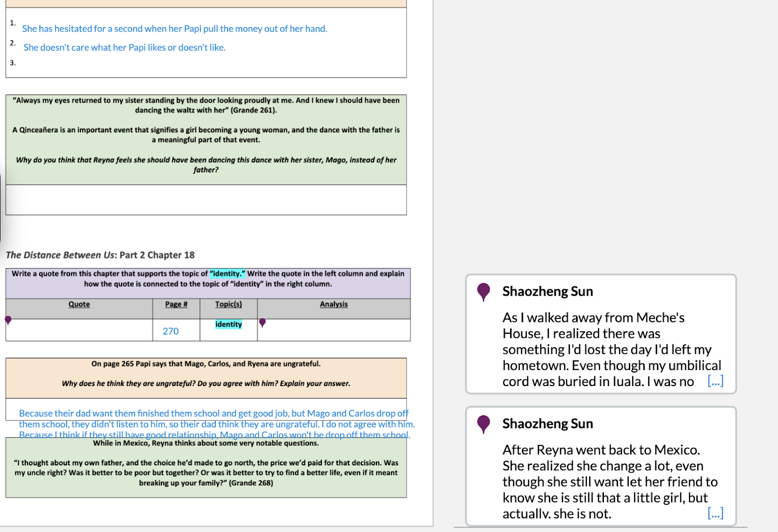778x532 pixels.
Task: Click the highlighted word "identity." in the instructions
Action: pyautogui.click(x=227, y=274)
